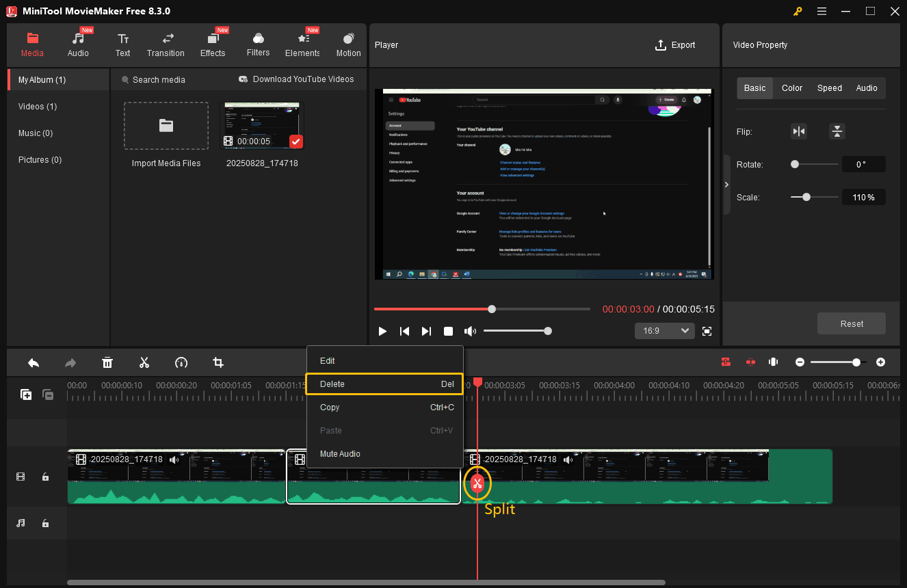Click the zoom out minus icon
907x588 pixels.
[800, 362]
